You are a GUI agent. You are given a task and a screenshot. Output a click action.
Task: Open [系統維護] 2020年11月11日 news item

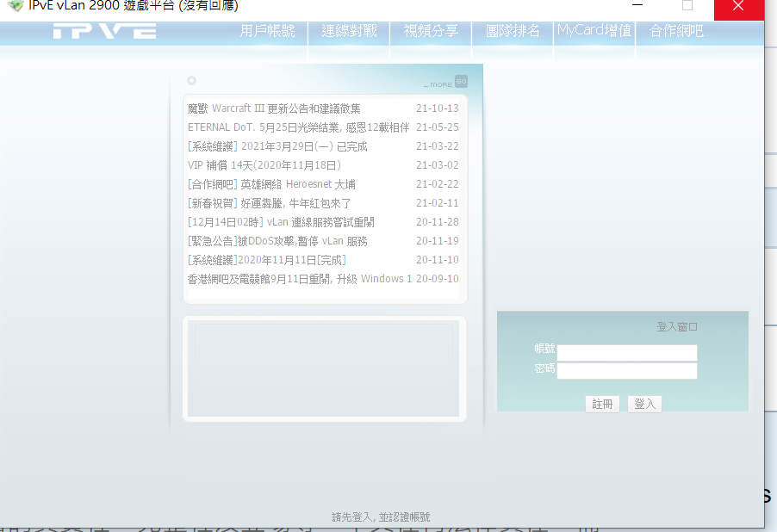click(x=266, y=260)
